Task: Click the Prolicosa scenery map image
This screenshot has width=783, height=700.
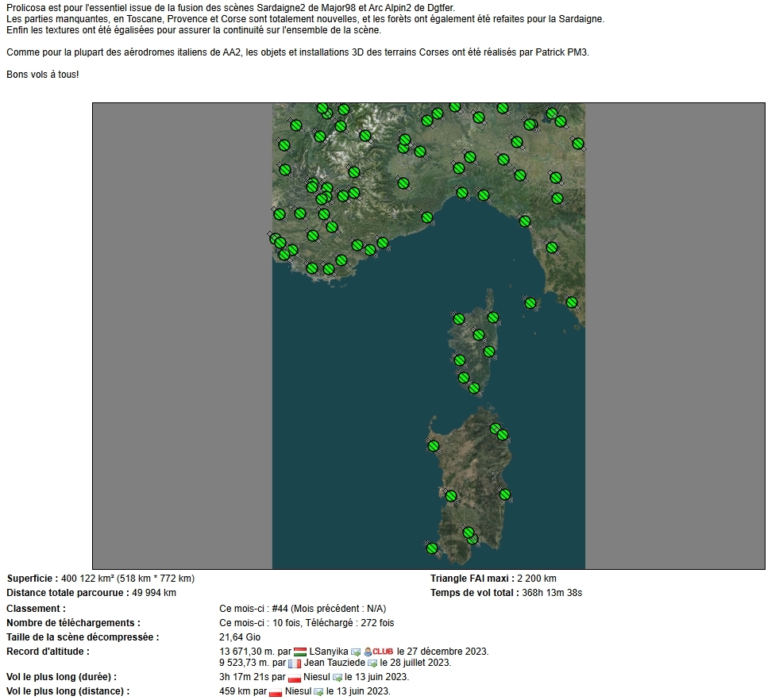Action: [x=429, y=336]
